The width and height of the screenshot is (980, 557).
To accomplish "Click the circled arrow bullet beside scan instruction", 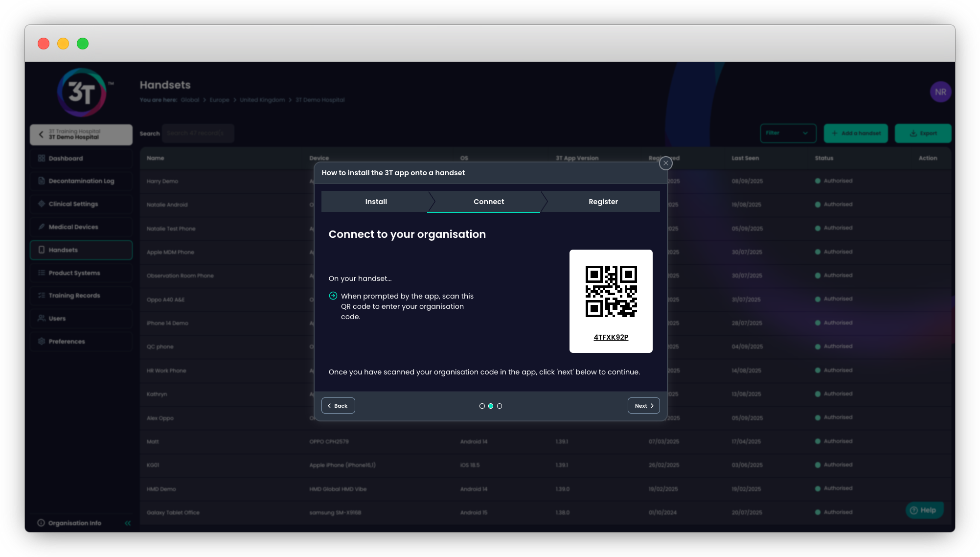I will (x=333, y=296).
